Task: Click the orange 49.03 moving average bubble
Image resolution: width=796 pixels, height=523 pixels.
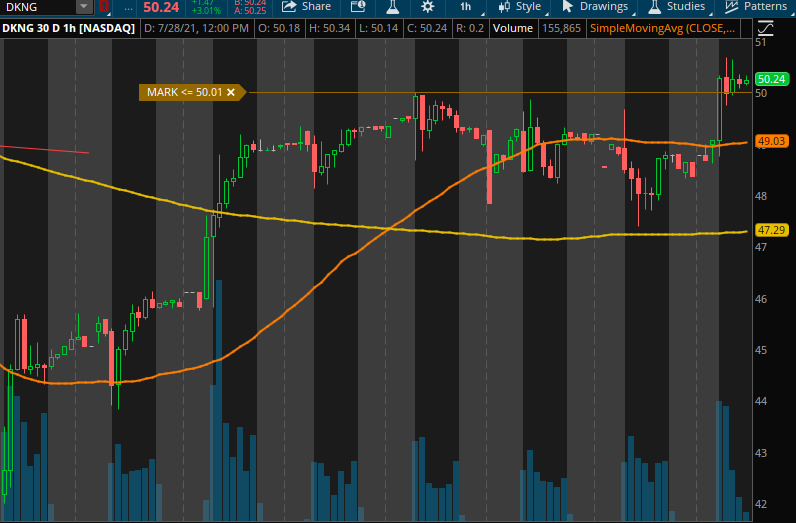Action: 772,141
